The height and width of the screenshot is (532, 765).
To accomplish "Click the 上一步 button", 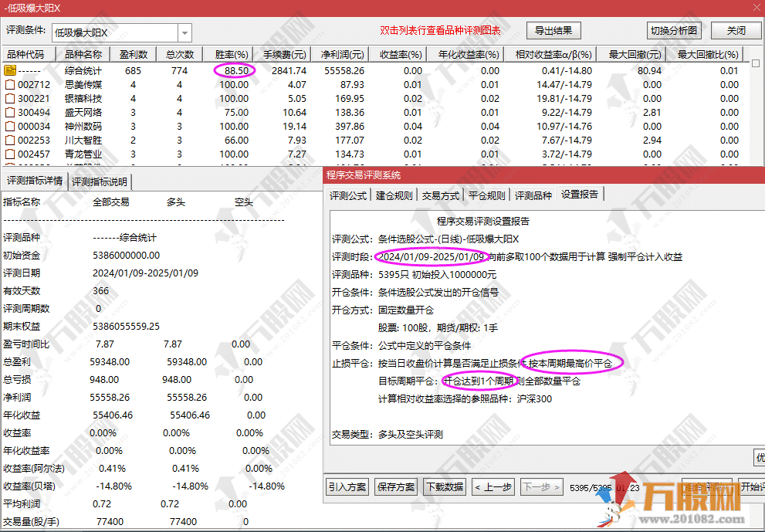I will pos(493,486).
